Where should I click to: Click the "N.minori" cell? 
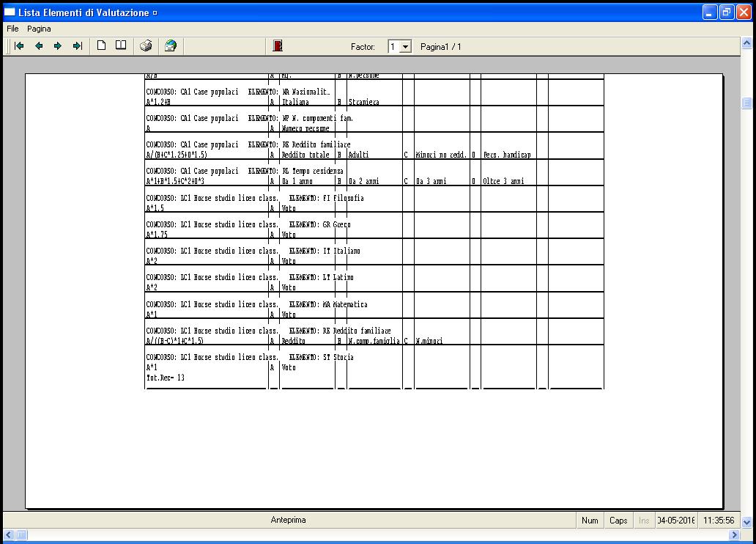click(x=429, y=341)
